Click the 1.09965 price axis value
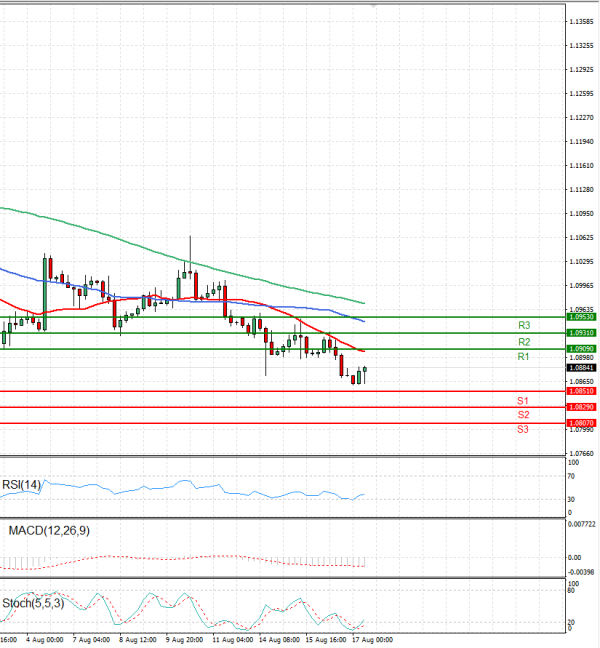 581,286
